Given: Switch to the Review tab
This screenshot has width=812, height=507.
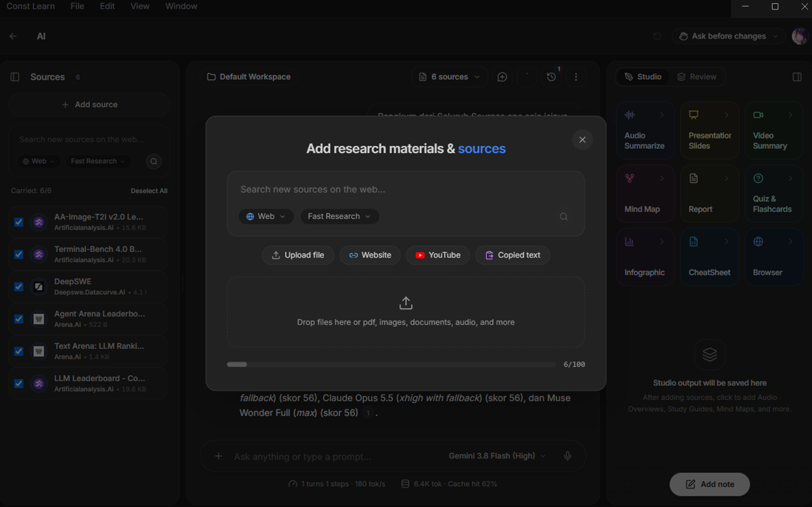Looking at the screenshot, I should click(697, 77).
